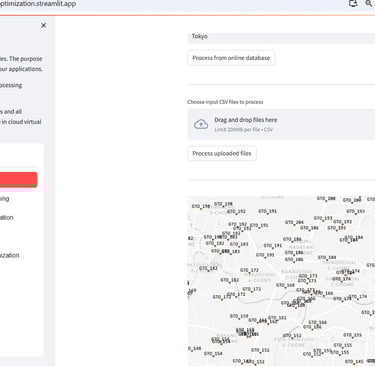Select sidebar menu item ending in "ization"
The width and height of the screenshot is (375, 366).
(10, 255)
